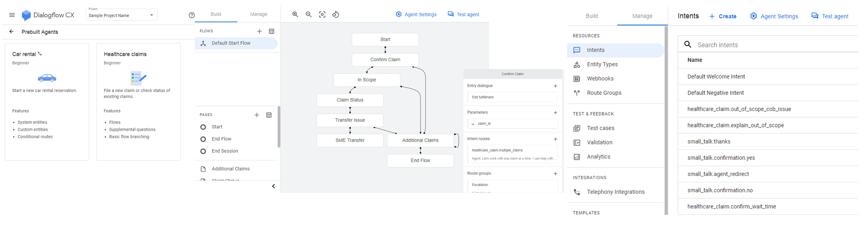Open Agent Settings above the graph

(416, 15)
